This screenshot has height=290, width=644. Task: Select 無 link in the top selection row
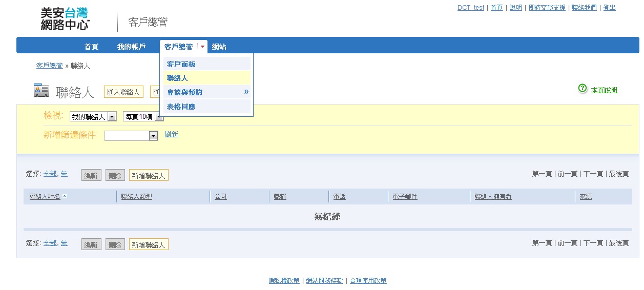(64, 174)
